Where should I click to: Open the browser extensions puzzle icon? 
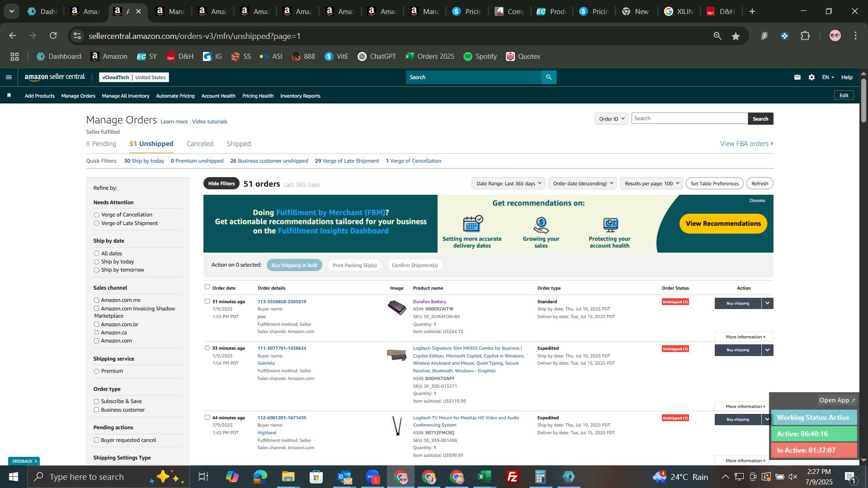pos(805,36)
